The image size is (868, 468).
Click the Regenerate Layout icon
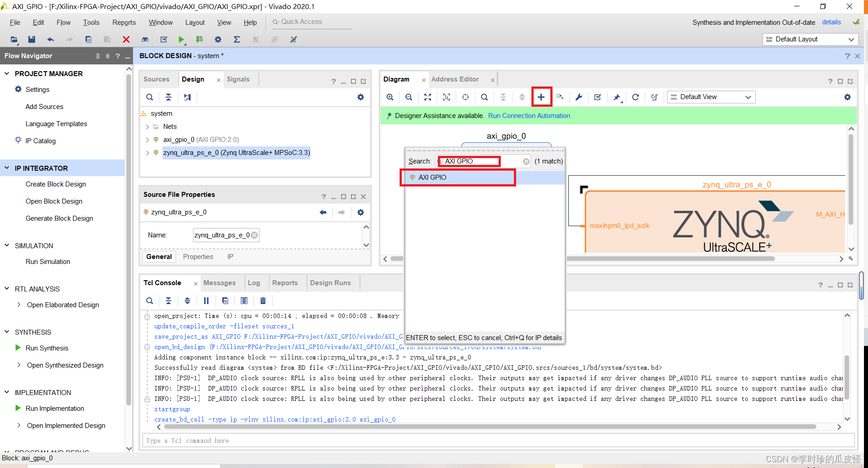[635, 97]
